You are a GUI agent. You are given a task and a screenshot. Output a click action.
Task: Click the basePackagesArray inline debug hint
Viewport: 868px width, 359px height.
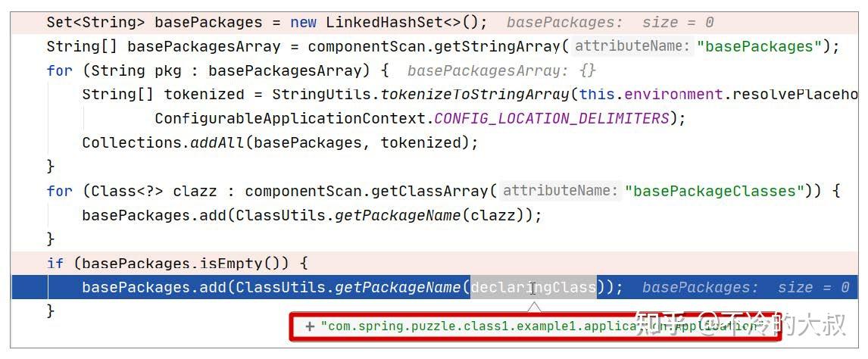click(x=501, y=70)
